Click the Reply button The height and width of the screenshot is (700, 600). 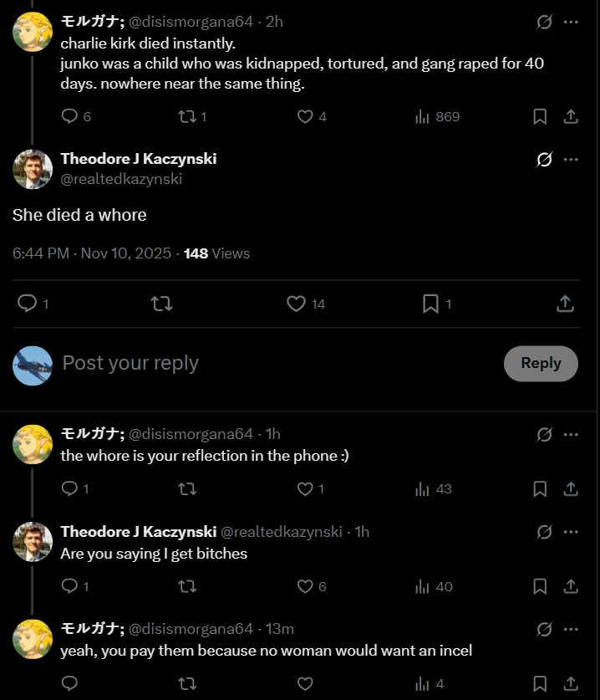click(x=541, y=364)
